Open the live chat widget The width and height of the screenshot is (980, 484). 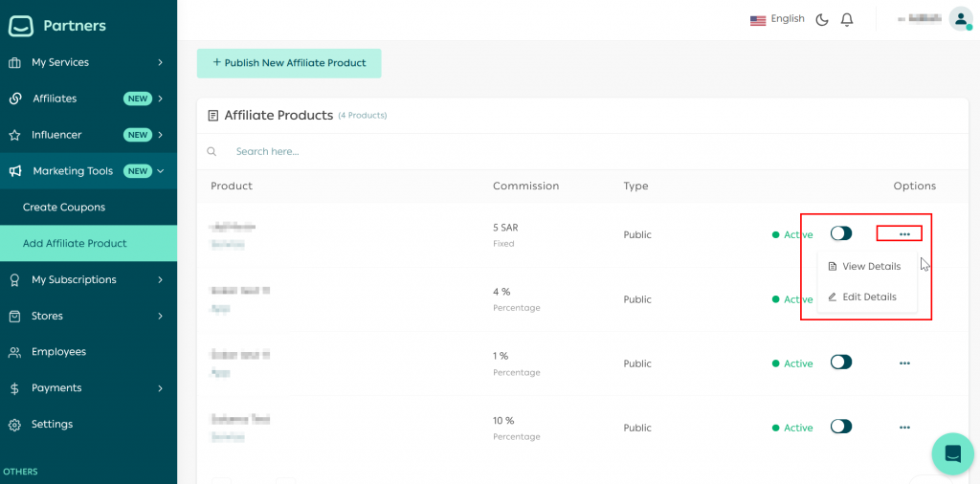pyautogui.click(x=952, y=453)
